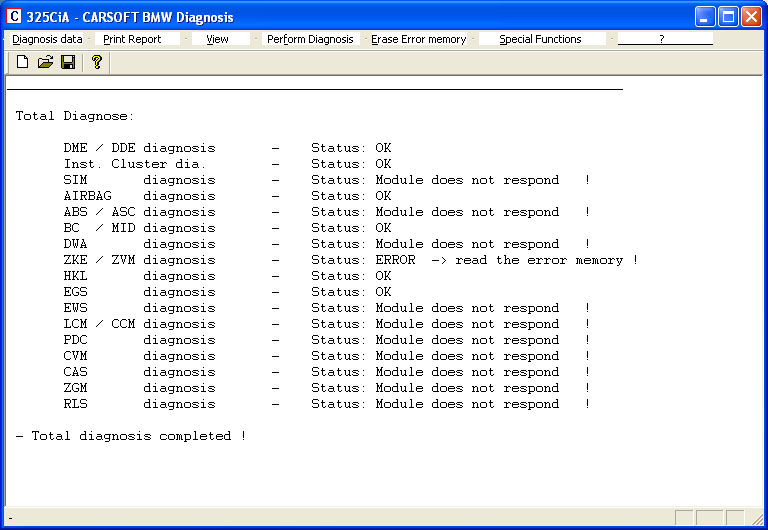Open the ? help menu in menu bar
Image resolution: width=768 pixels, height=530 pixels.
[x=662, y=39]
